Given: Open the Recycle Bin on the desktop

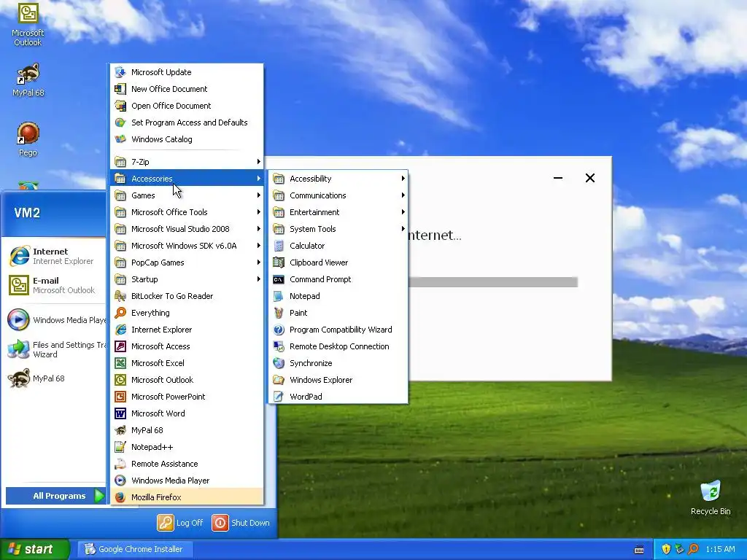Looking at the screenshot, I should [x=711, y=491].
